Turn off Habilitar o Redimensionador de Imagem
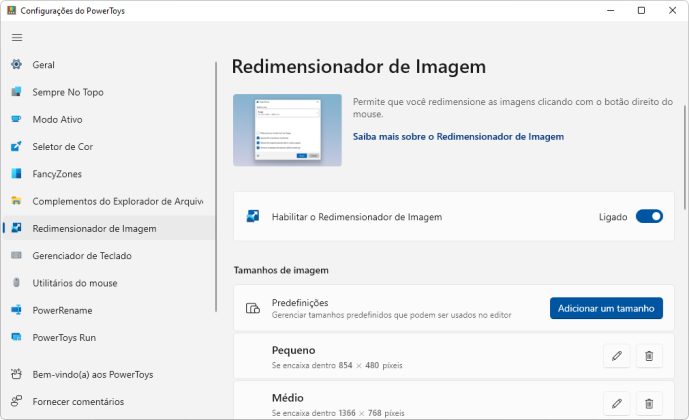Viewport: 689px width, 420px height. pos(649,216)
